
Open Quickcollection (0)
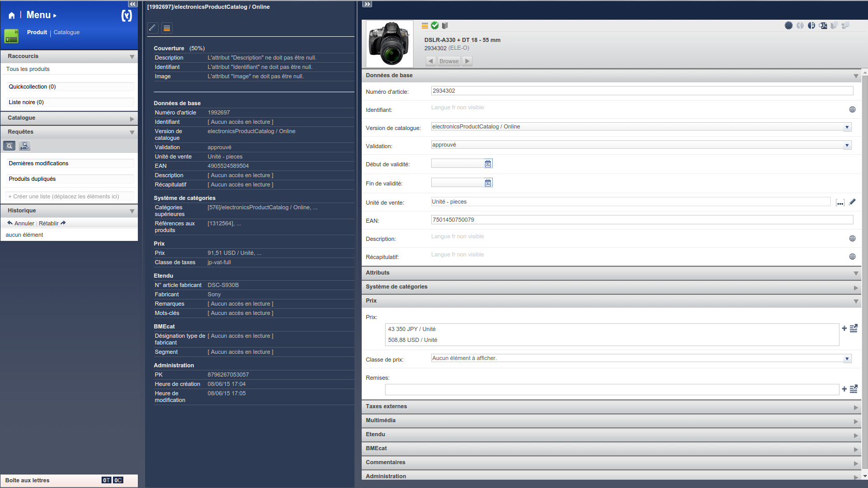pos(69,87)
